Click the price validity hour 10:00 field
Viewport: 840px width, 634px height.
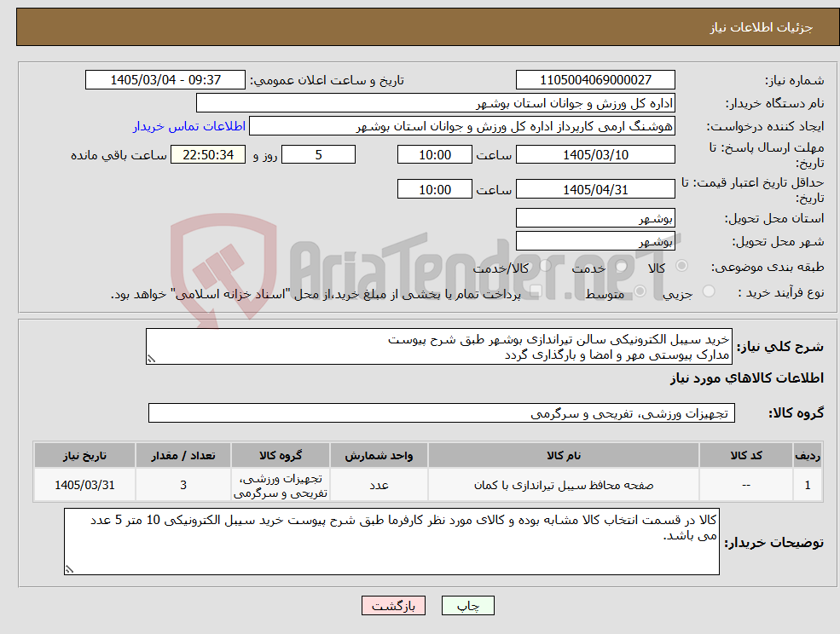[x=434, y=189]
